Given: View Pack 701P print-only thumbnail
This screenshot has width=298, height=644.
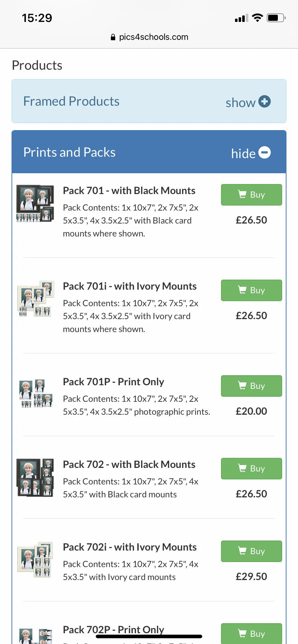Looking at the screenshot, I should (x=35, y=394).
